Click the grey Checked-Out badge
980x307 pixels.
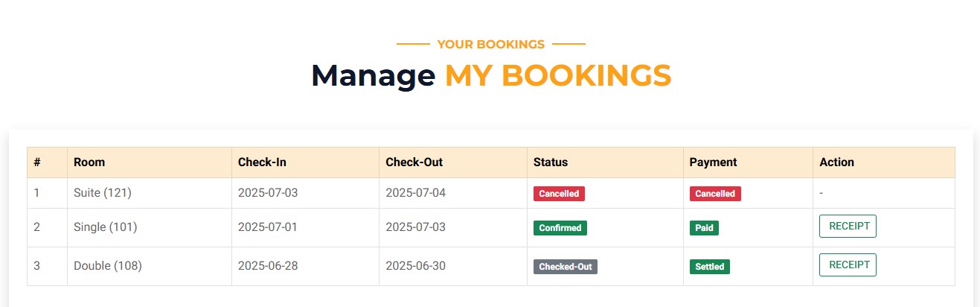click(566, 267)
